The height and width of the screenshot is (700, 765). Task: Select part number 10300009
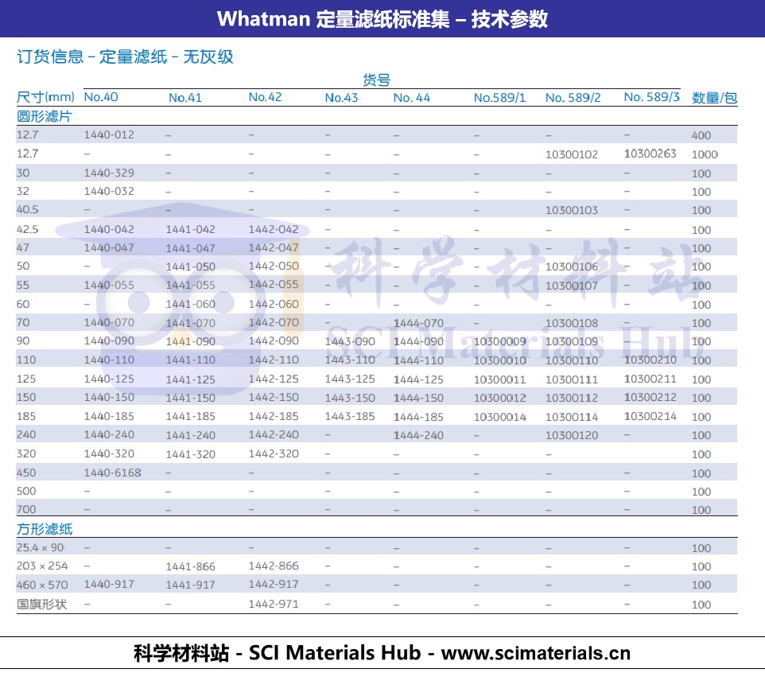(x=499, y=342)
